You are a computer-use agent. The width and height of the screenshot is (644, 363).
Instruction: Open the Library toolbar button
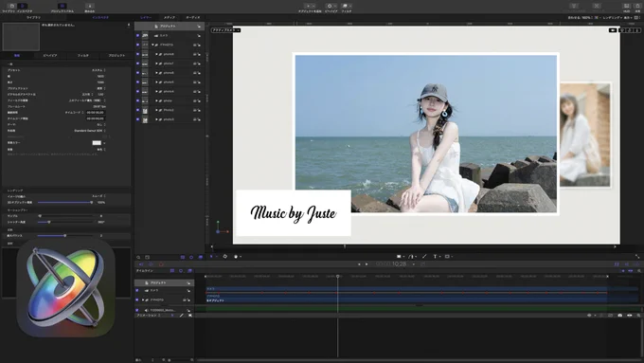12,7
